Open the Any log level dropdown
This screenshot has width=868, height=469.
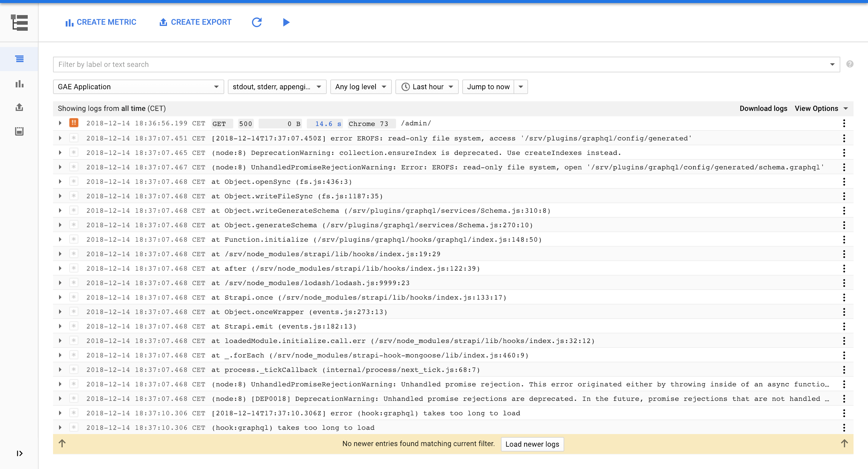point(360,87)
